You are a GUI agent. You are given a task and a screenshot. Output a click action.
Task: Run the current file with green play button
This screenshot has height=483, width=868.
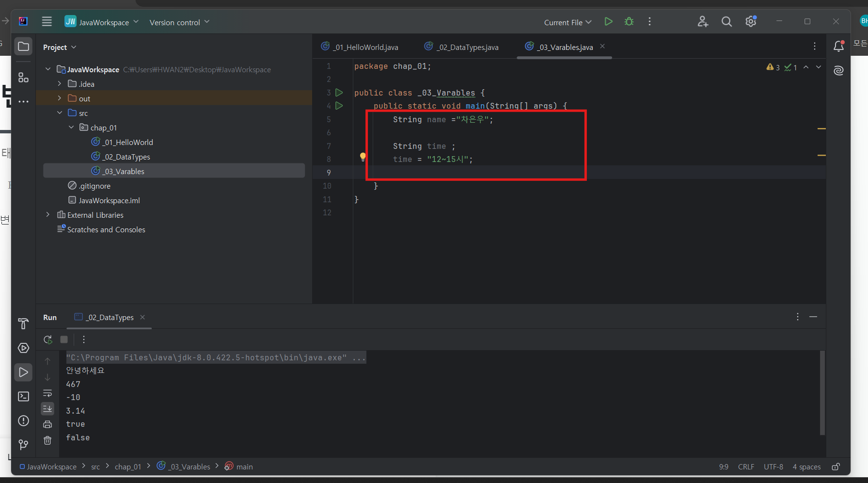[x=608, y=22]
